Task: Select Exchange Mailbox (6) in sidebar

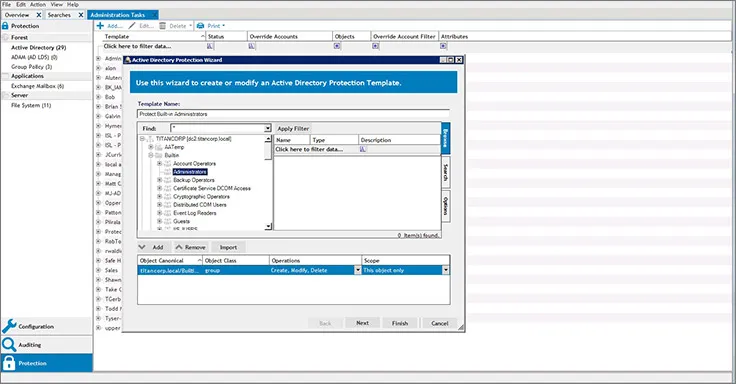Action: click(38, 86)
